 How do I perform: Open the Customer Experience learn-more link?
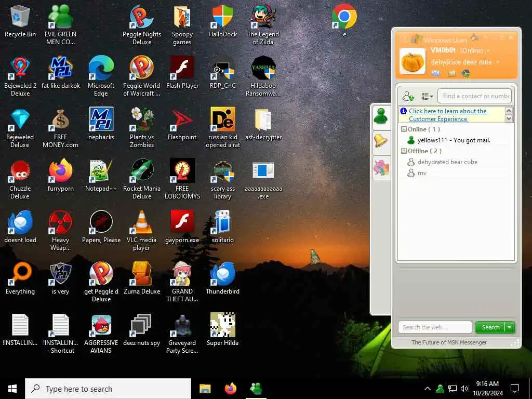448,115
